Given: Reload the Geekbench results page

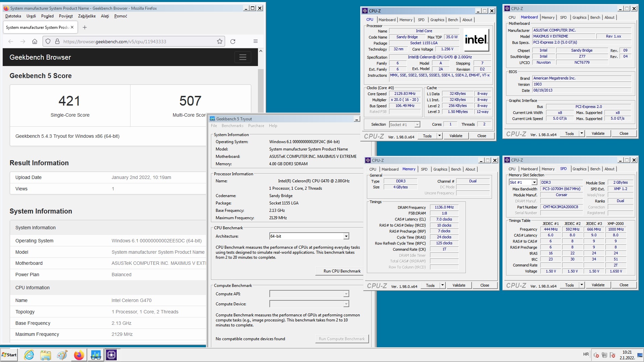Looking at the screenshot, I should pyautogui.click(x=233, y=41).
